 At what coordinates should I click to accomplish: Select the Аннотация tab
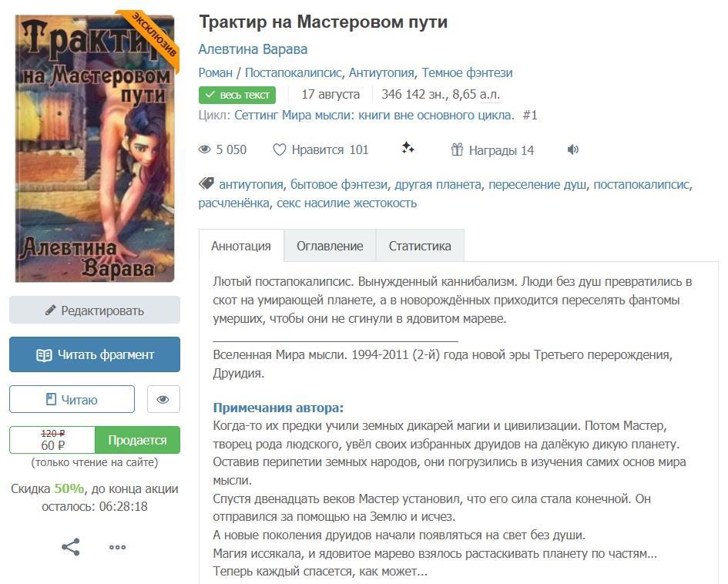coord(241,246)
